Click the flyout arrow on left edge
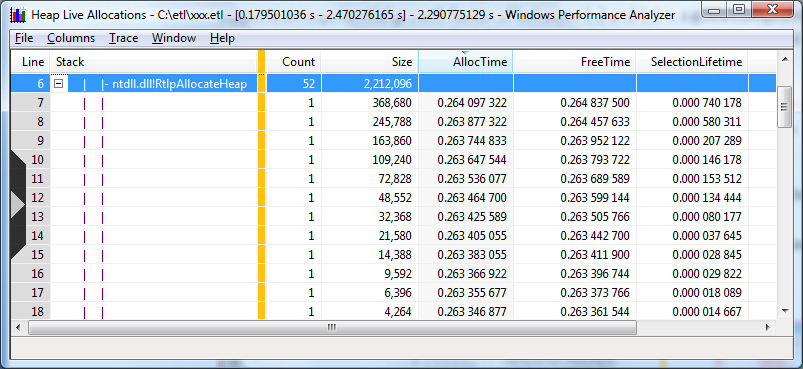 (x=17, y=205)
